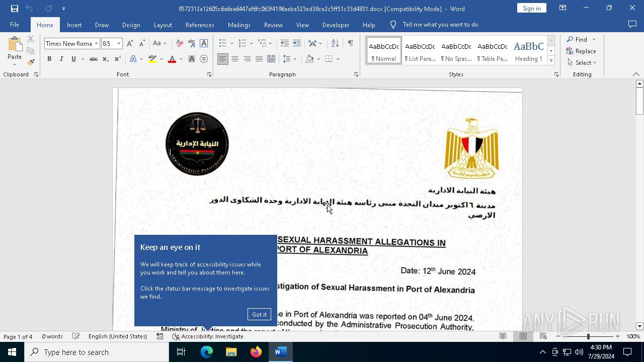Click the Sign in button
This screenshot has width=644, height=362.
[x=531, y=8]
